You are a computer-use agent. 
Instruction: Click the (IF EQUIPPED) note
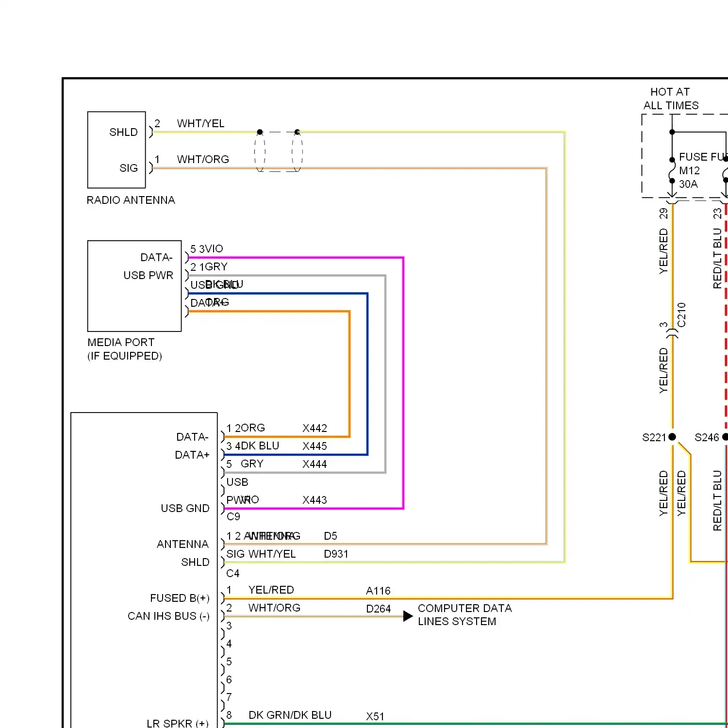125,356
